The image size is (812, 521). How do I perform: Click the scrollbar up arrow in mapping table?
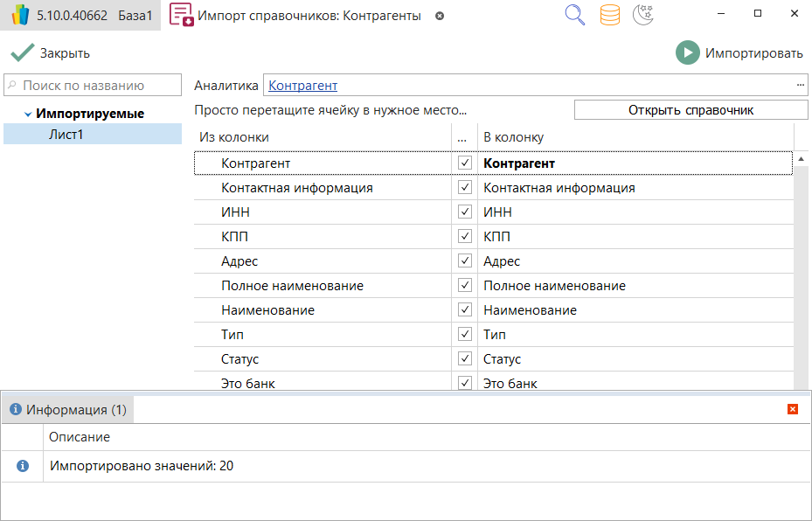coord(802,159)
